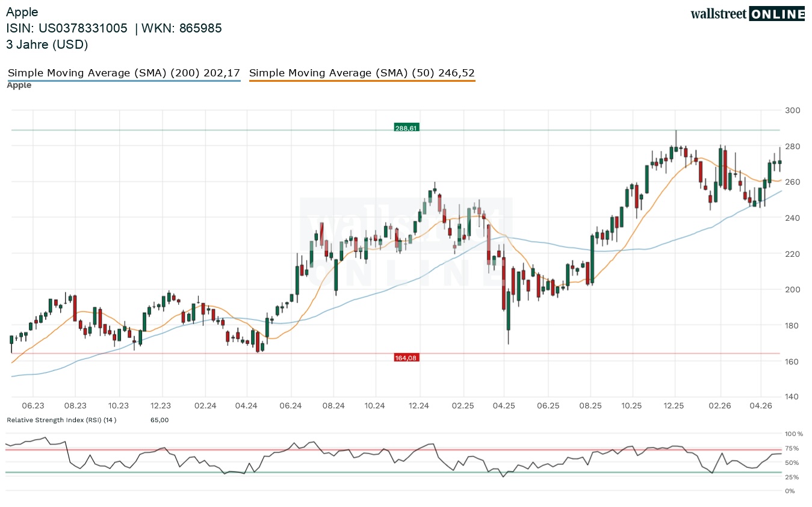The width and height of the screenshot is (812, 507).
Task: Click the 06.23 date axis label
Action: (x=33, y=406)
